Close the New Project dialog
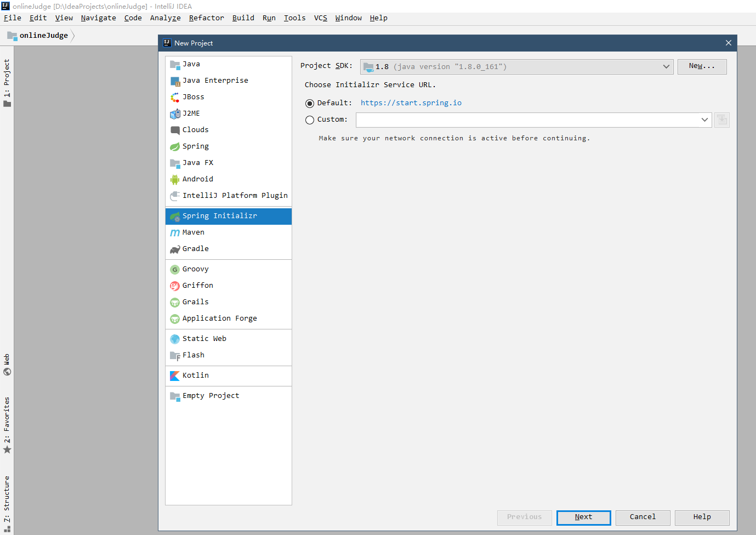Screen dimensions: 756x535 [x=728, y=43]
